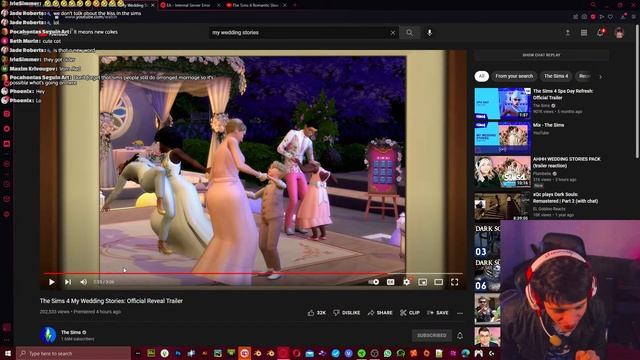640x360 pixels.
Task: Open The Sims channel avatar
Action: coord(48,335)
